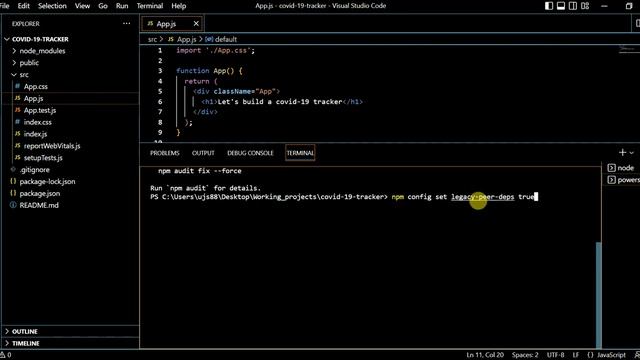
Task: Open Explorer more actions ellipsis
Action: tap(127, 24)
